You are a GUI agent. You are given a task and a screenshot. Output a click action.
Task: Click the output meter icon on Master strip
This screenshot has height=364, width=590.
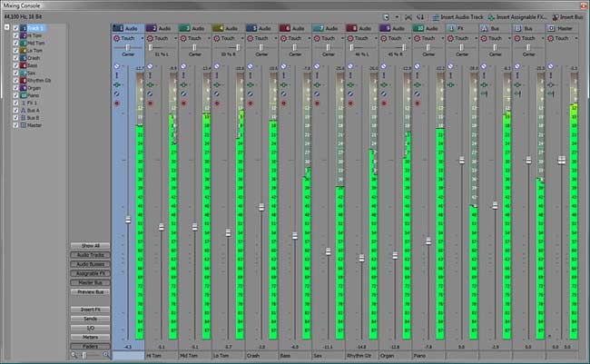tap(551, 93)
